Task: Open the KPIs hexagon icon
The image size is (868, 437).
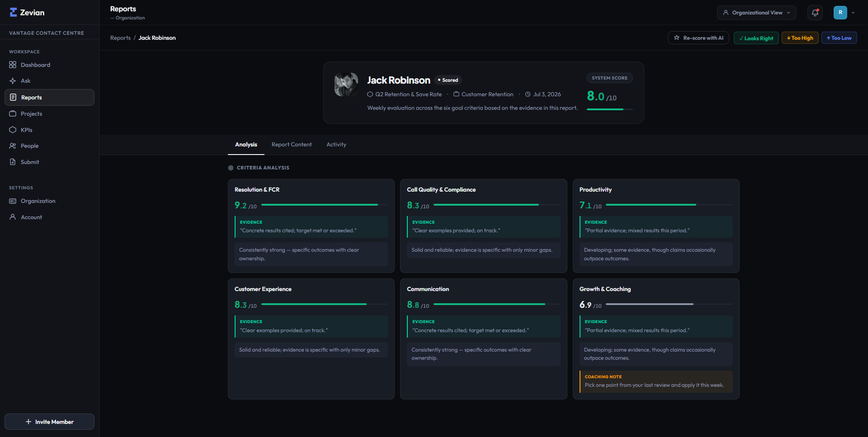Action: click(13, 130)
